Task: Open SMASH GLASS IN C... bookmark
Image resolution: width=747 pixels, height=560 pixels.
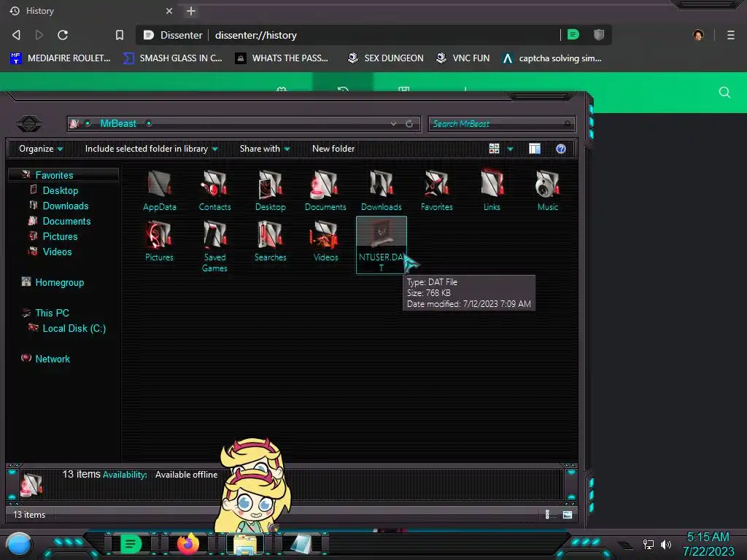Action: click(172, 58)
